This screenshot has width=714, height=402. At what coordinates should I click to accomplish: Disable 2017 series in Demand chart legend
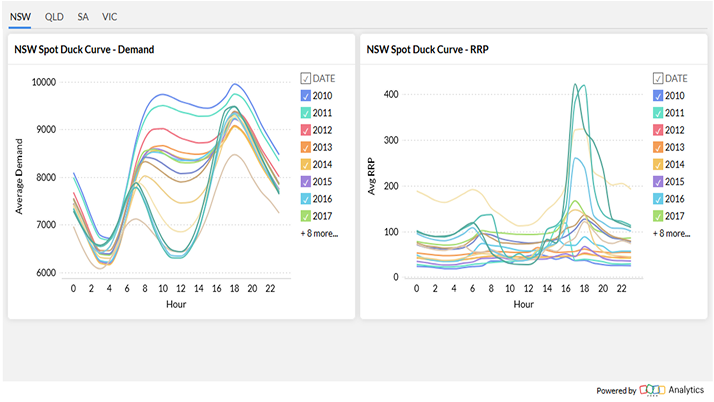pyautogui.click(x=305, y=215)
